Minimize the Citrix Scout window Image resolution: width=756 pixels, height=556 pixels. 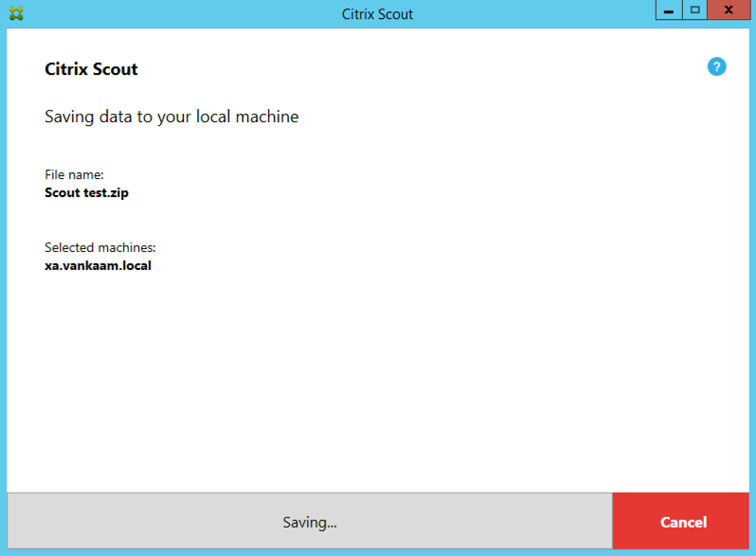(x=669, y=10)
